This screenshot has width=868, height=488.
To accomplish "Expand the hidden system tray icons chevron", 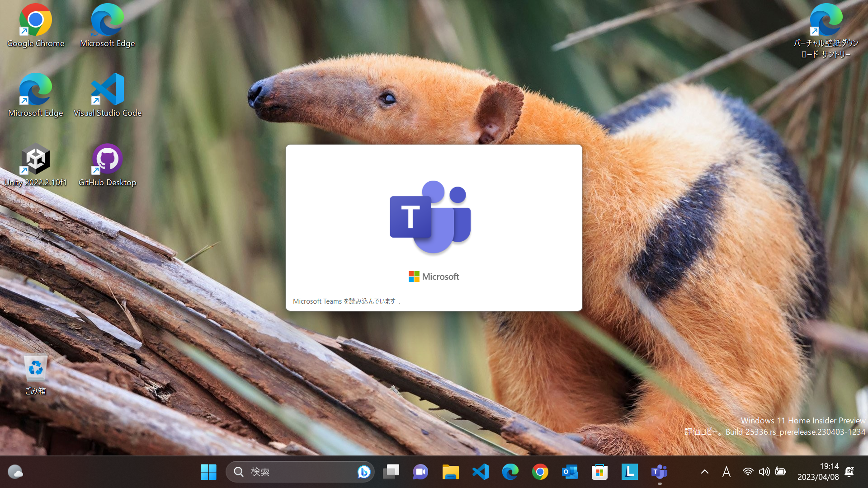I will [704, 472].
